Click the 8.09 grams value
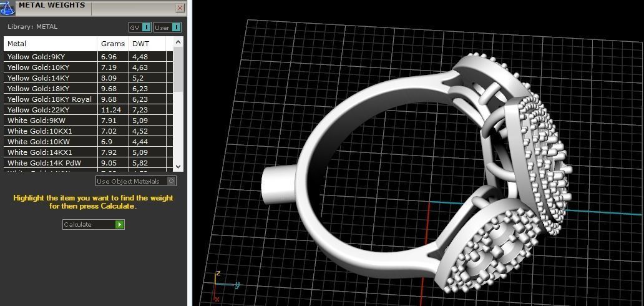The width and height of the screenshot is (644, 306). point(109,77)
